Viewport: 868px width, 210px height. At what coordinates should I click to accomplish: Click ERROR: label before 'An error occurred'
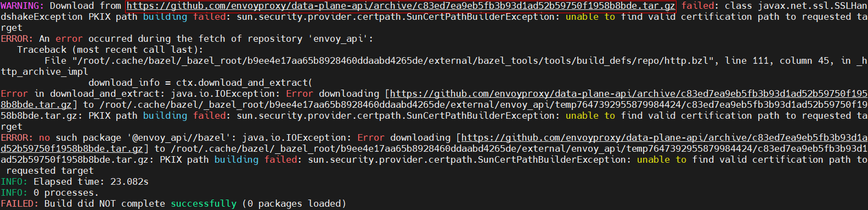(17, 39)
